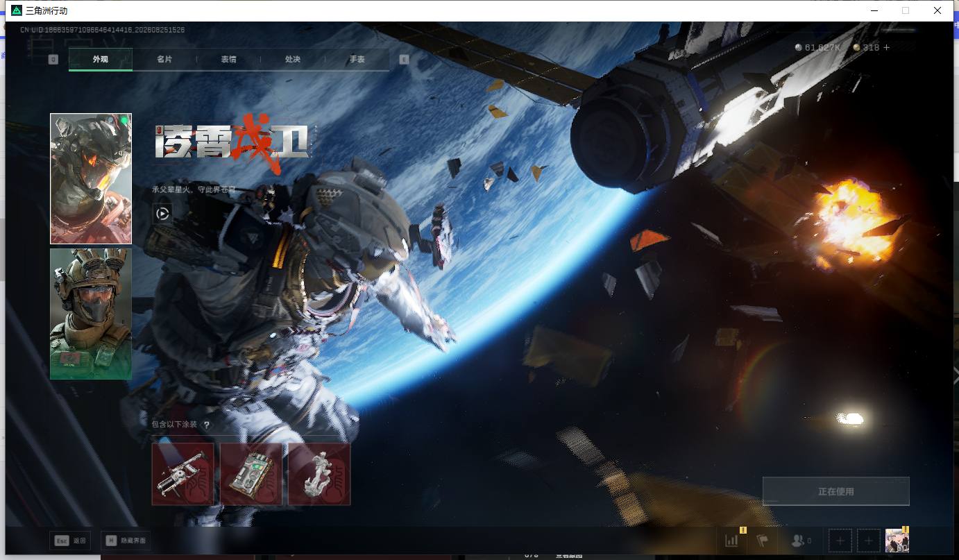Open the flag icon in bottom bar
Image resolution: width=959 pixels, height=560 pixels.
(x=762, y=541)
